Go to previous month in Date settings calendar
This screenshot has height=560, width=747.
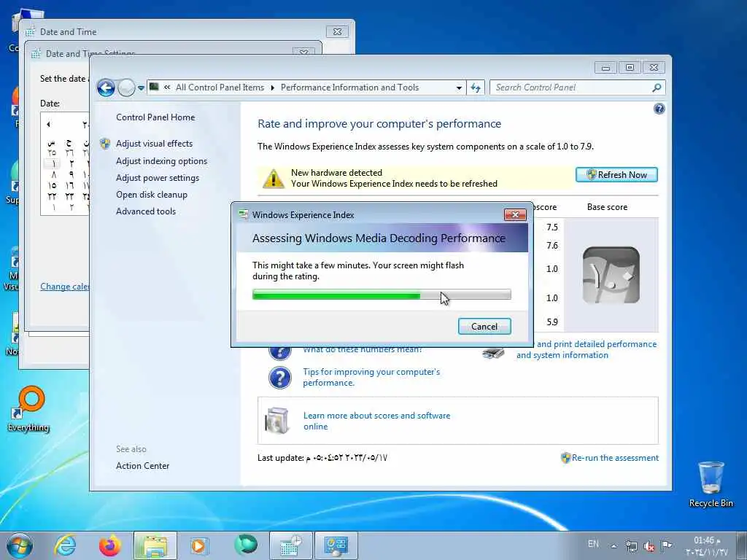(48, 124)
